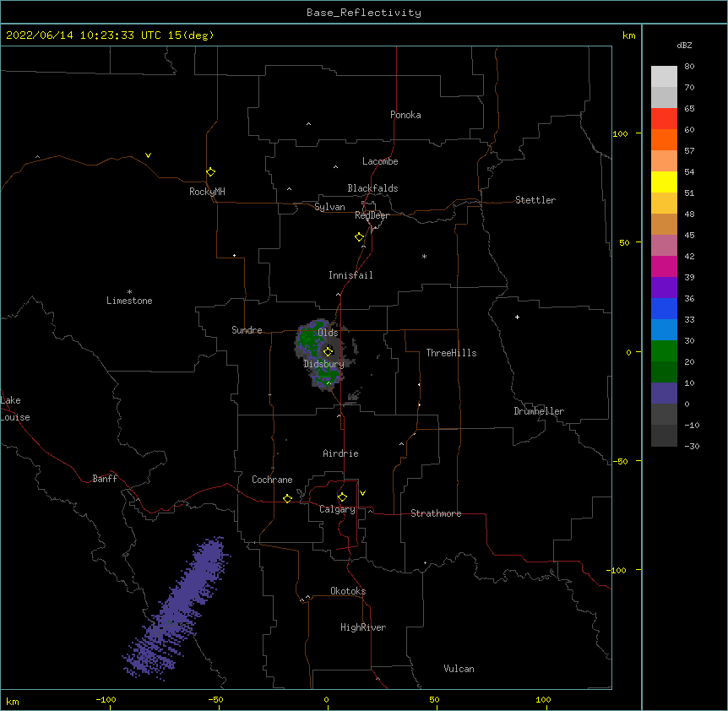728x711 pixels.
Task: Click the RockyMH label
Action: pyautogui.click(x=207, y=192)
